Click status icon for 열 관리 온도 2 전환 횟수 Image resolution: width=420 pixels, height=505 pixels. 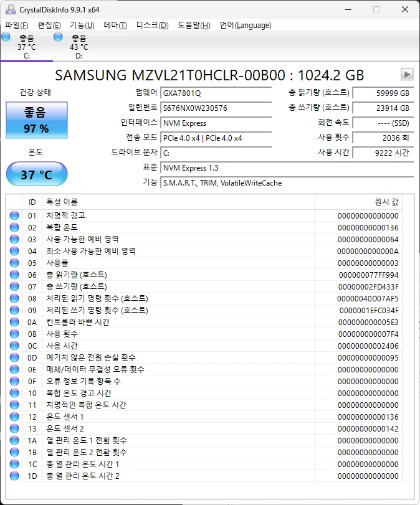(14, 452)
